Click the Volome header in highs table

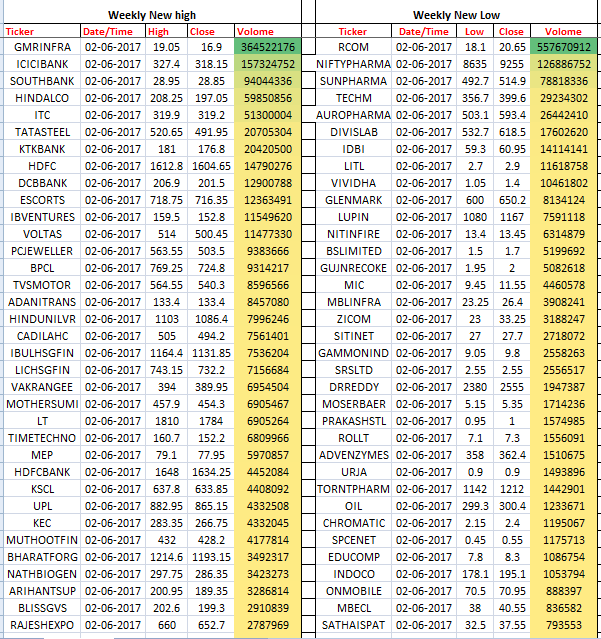[268, 31]
